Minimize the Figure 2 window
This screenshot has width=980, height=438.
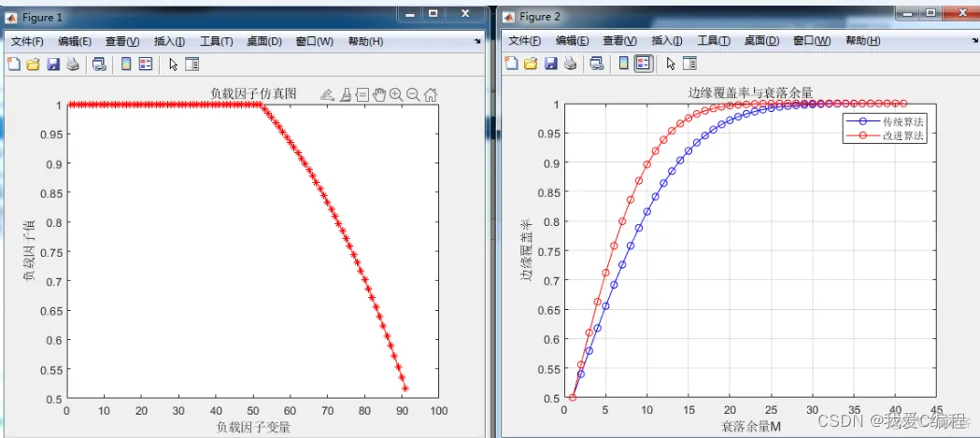click(x=908, y=12)
